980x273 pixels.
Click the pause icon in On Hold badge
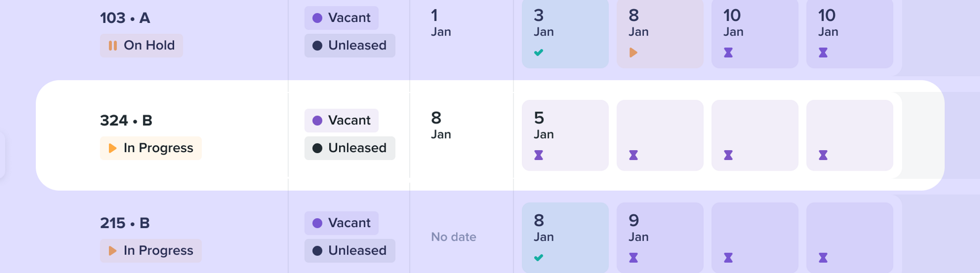113,45
